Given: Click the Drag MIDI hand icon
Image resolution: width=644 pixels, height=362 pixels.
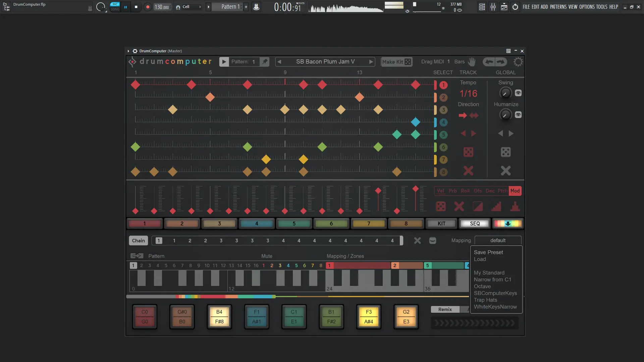Looking at the screenshot, I should click(472, 62).
